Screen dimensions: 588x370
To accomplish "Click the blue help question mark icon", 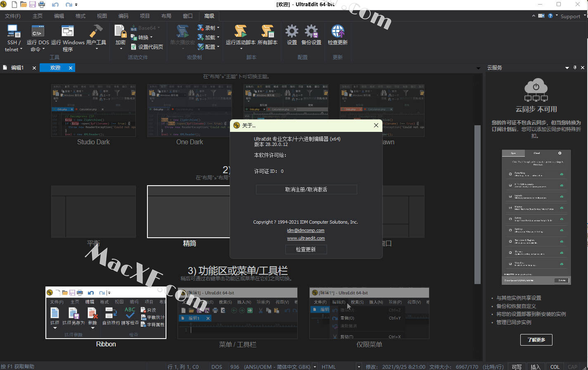I will pyautogui.click(x=550, y=16).
